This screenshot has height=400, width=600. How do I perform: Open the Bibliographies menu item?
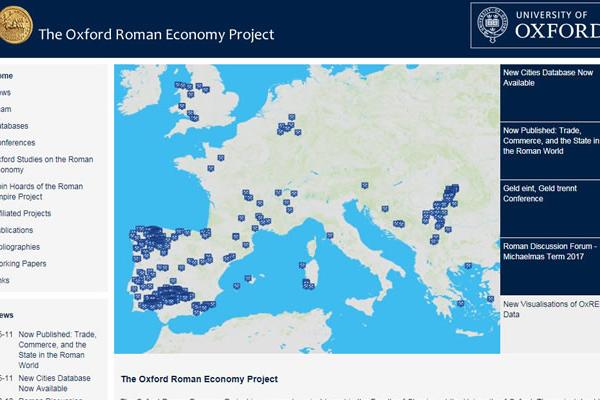20,247
